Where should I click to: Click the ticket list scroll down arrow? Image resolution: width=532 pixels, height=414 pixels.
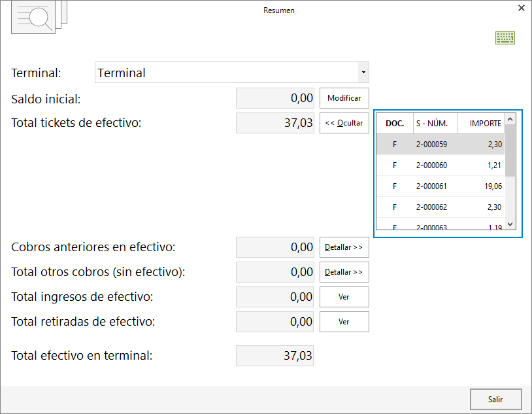pos(510,224)
